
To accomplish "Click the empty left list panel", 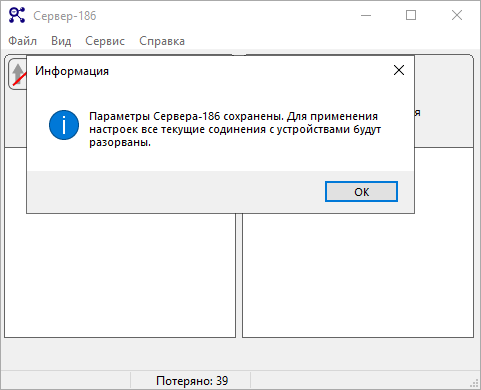I will [120, 275].
